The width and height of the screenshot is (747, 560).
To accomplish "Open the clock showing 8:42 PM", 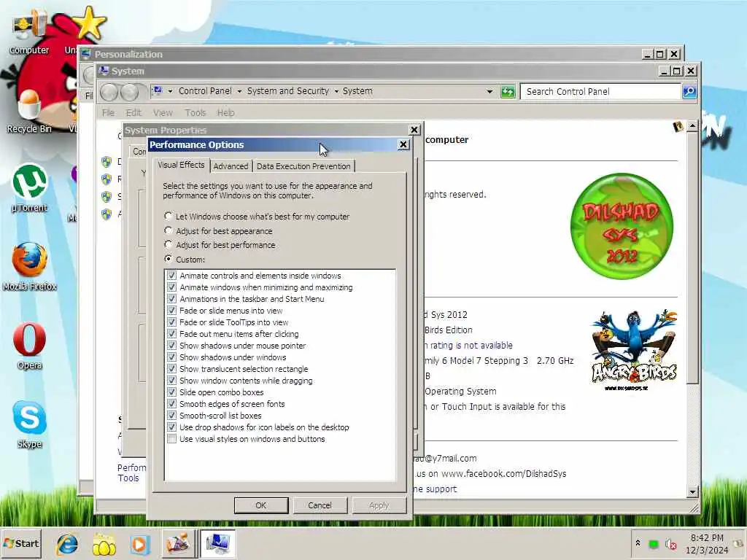I will click(x=707, y=544).
